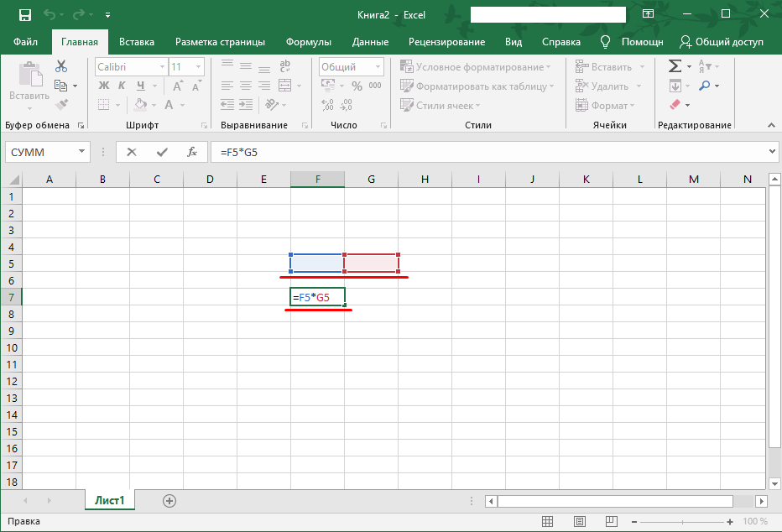Switch to the Вставка ribbon tab
The image size is (782, 532).
pyautogui.click(x=137, y=42)
